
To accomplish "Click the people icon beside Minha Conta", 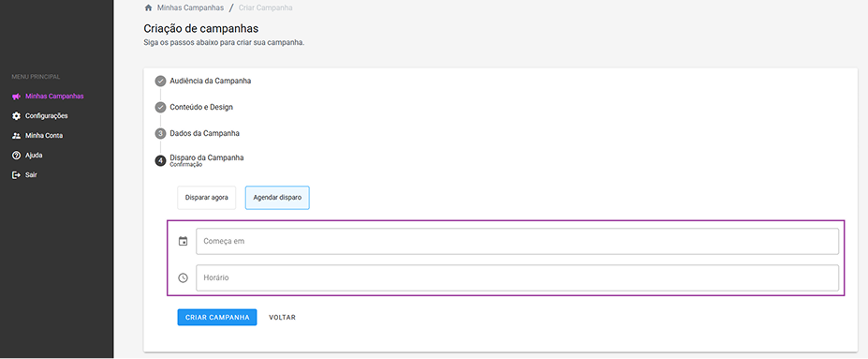I will click(x=16, y=136).
